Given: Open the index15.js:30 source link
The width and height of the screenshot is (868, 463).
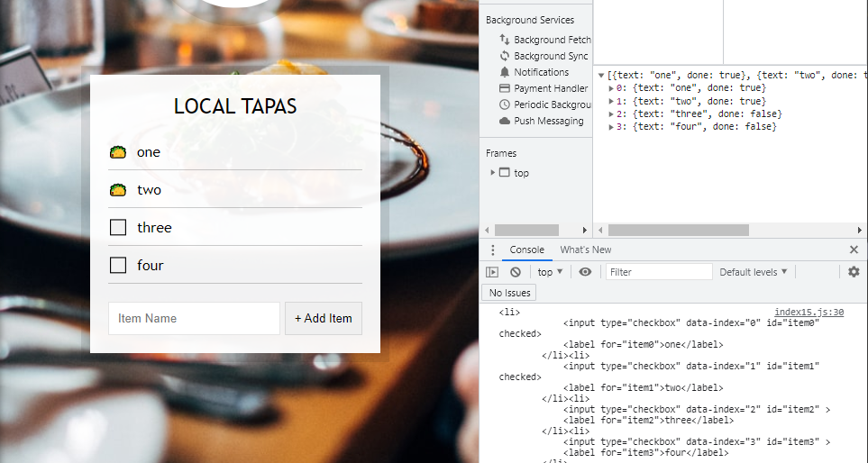Looking at the screenshot, I should pos(809,312).
